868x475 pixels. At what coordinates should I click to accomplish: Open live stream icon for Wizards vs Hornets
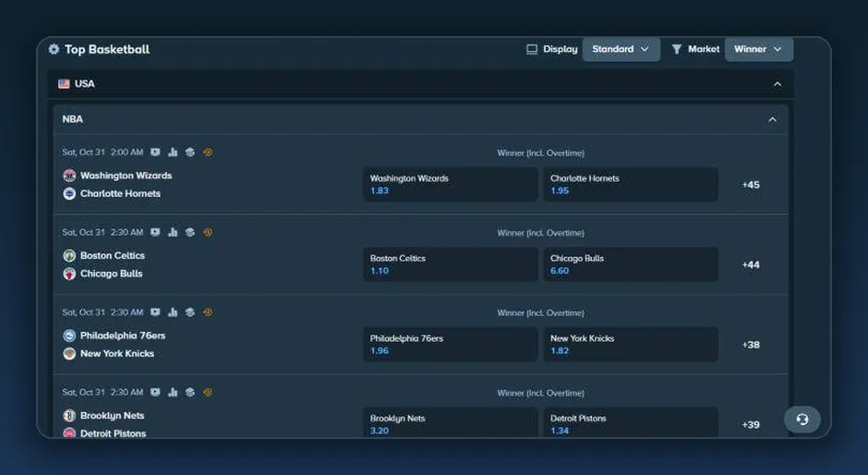click(x=155, y=152)
